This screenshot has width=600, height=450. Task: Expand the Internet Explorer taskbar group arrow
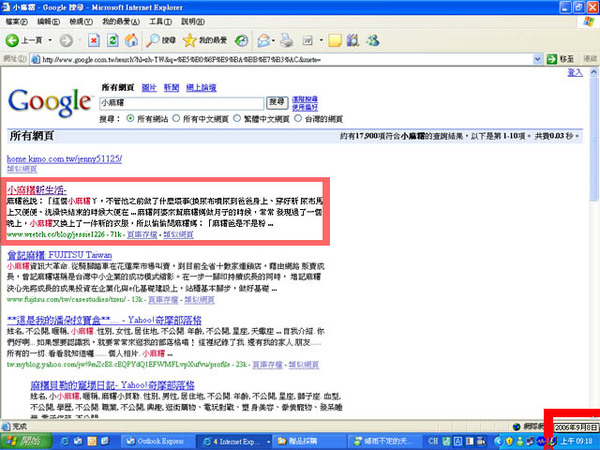pyautogui.click(x=268, y=441)
